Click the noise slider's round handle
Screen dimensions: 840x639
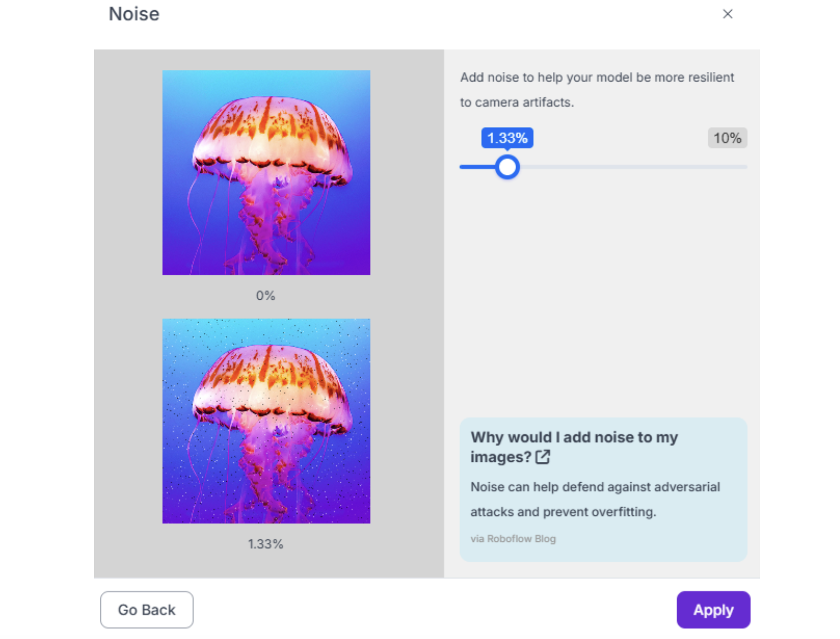(507, 167)
